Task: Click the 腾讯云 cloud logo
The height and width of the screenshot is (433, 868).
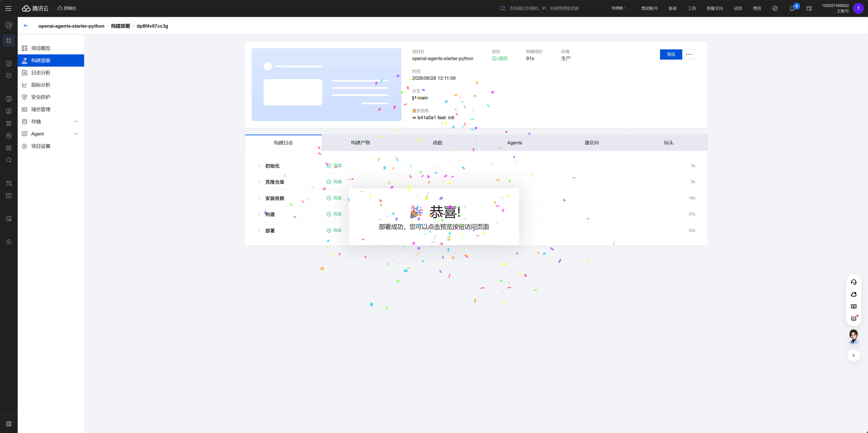Action: coord(35,8)
